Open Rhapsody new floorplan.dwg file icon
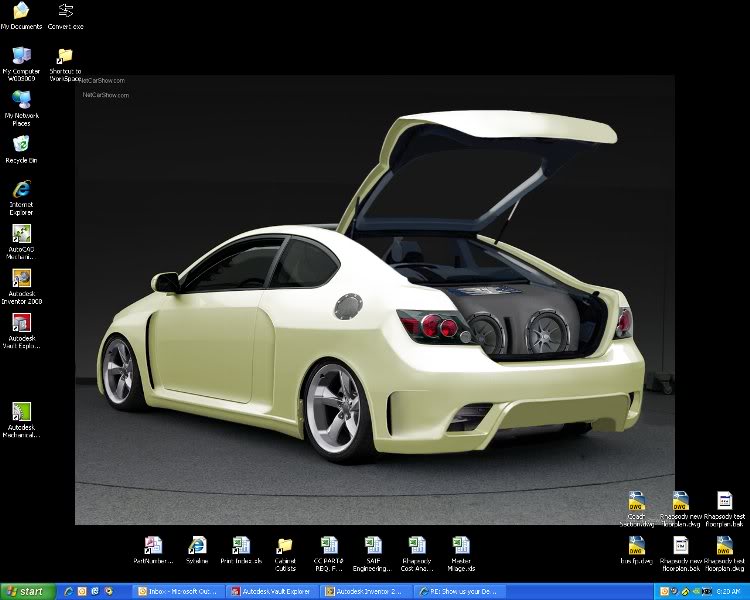Screen dimensions: 750x600 (680, 509)
